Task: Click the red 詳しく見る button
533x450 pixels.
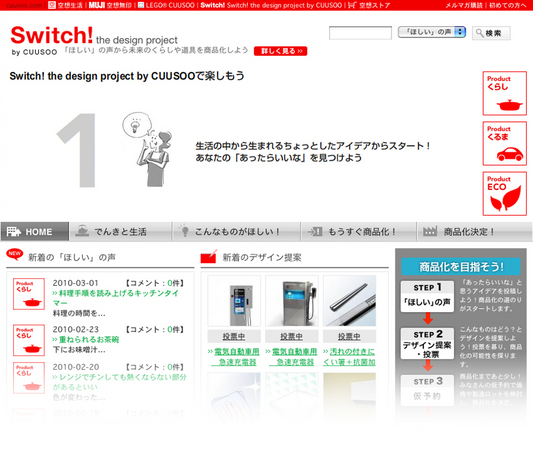Action: [280, 51]
